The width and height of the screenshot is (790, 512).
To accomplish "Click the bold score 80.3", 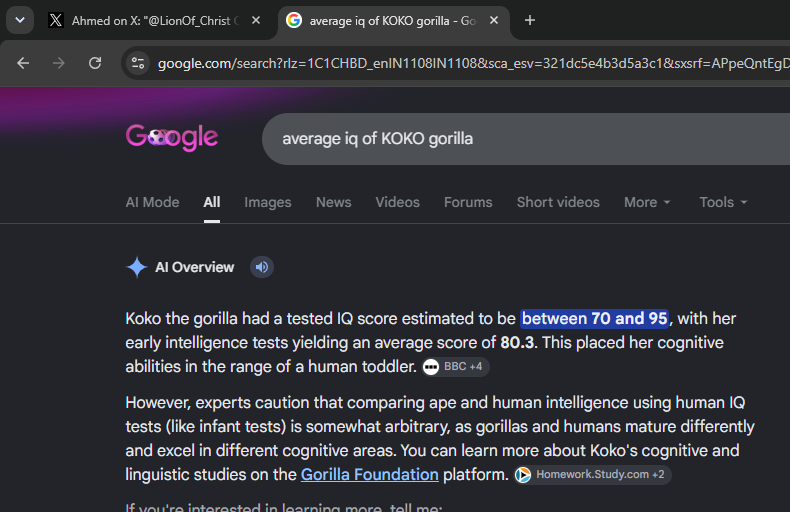I will click(517, 343).
